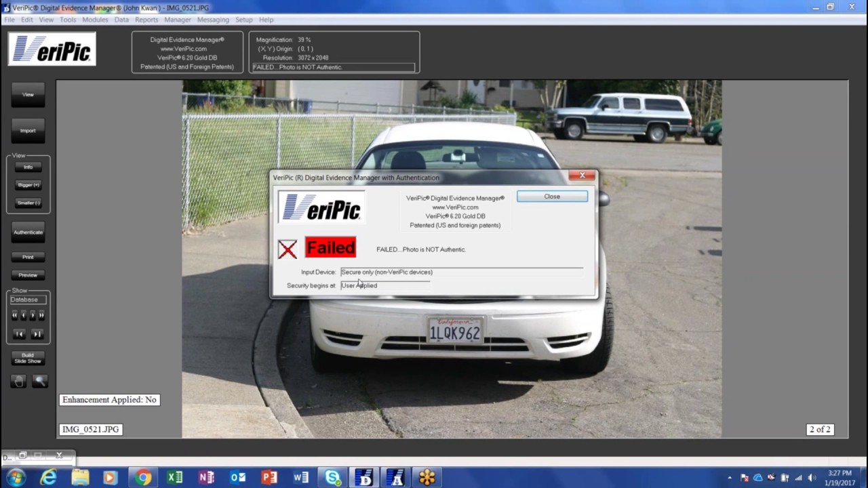
Task: Open OneNote from taskbar
Action: 206,478
